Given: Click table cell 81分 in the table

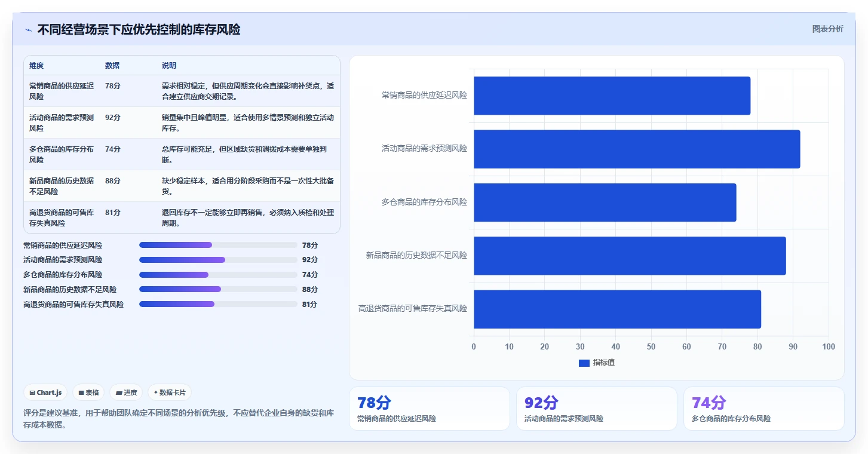Looking at the screenshot, I should pyautogui.click(x=113, y=213).
